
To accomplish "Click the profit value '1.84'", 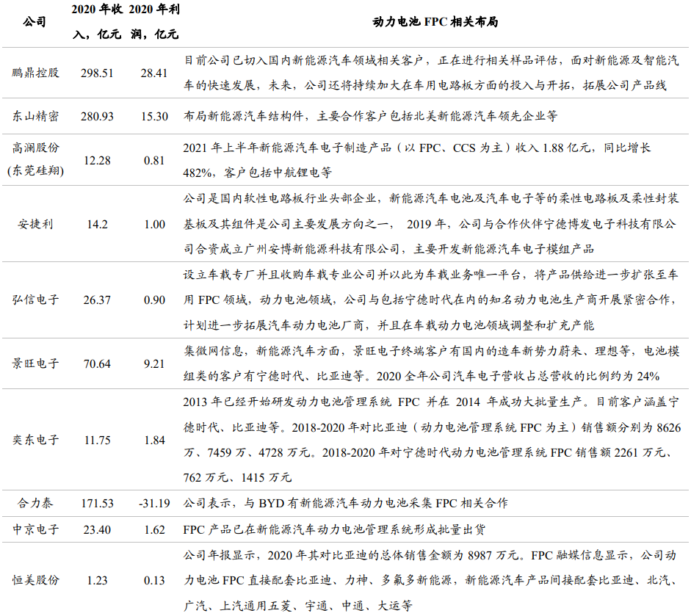I will click(154, 441).
